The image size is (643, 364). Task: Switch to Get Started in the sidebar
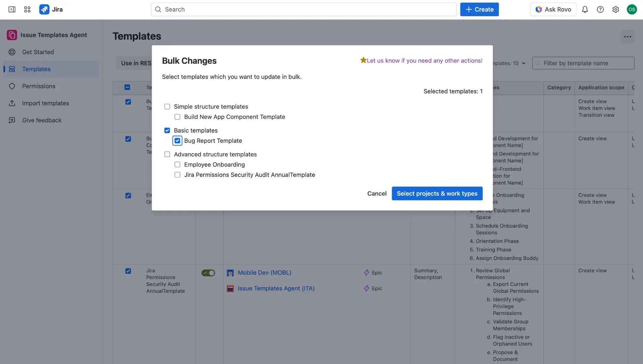pos(38,52)
